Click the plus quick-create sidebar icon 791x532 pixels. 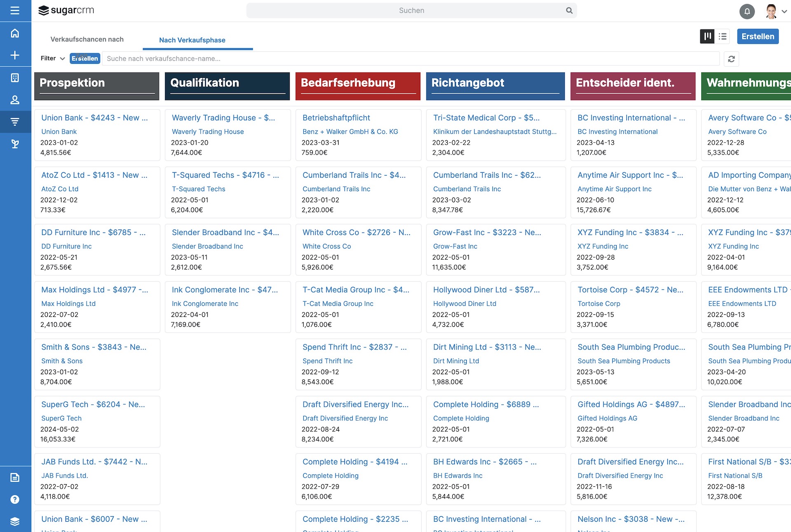pyautogui.click(x=15, y=55)
